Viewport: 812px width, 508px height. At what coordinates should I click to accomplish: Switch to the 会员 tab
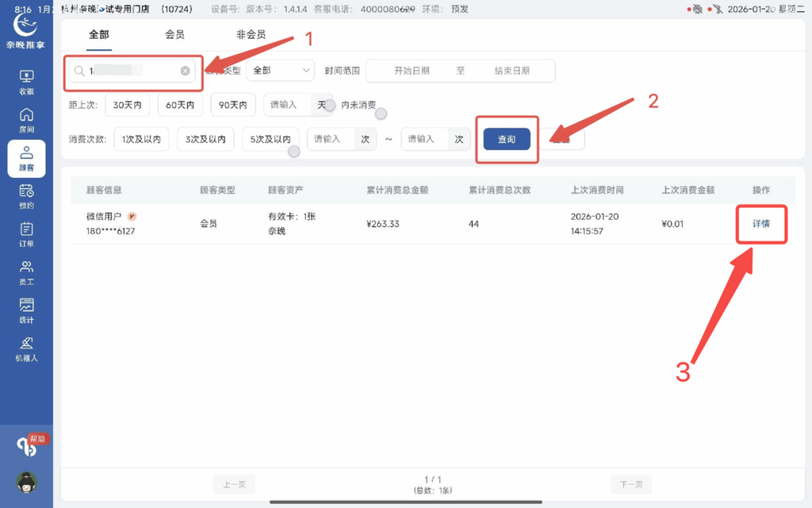[x=174, y=35]
